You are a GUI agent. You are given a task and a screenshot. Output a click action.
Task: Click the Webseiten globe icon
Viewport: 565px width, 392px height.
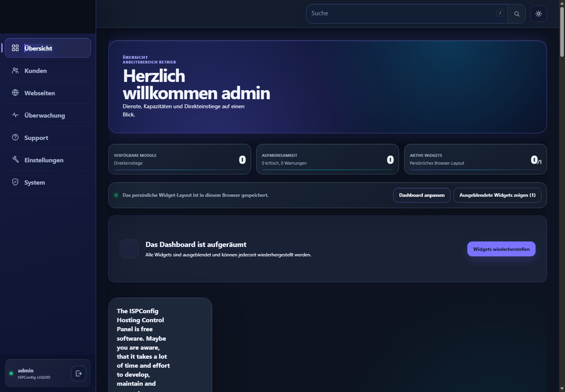point(15,93)
